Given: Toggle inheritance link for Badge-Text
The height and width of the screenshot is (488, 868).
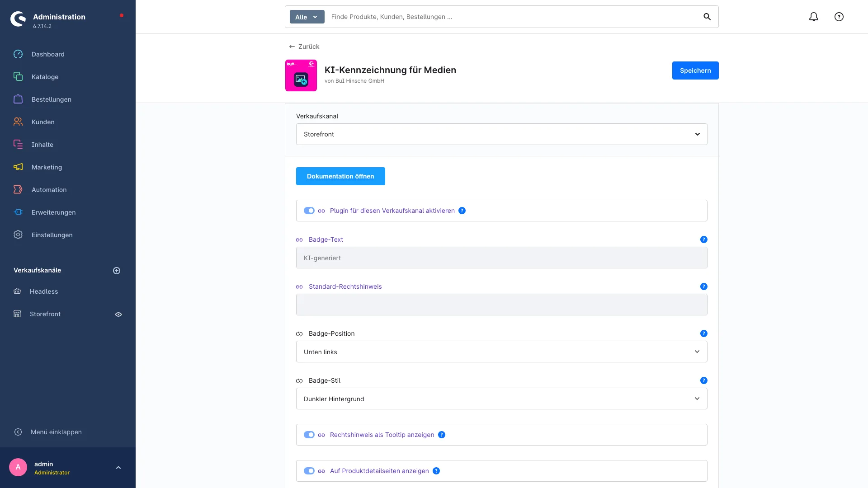Looking at the screenshot, I should point(299,240).
